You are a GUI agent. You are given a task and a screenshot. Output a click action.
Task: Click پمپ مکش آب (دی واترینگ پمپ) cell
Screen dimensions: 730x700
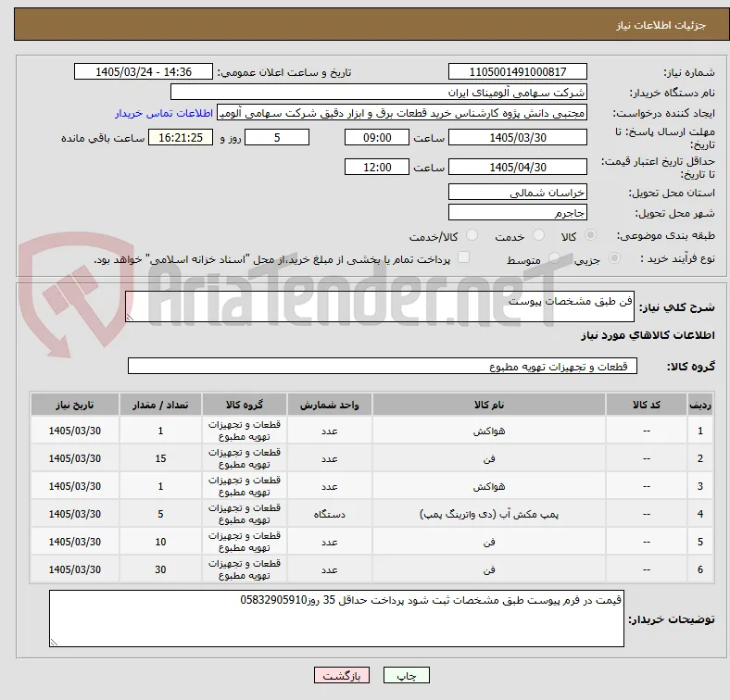point(489,514)
